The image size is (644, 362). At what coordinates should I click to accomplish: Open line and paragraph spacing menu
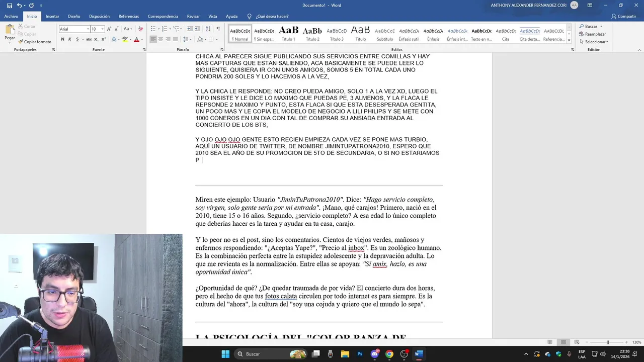tap(187, 39)
